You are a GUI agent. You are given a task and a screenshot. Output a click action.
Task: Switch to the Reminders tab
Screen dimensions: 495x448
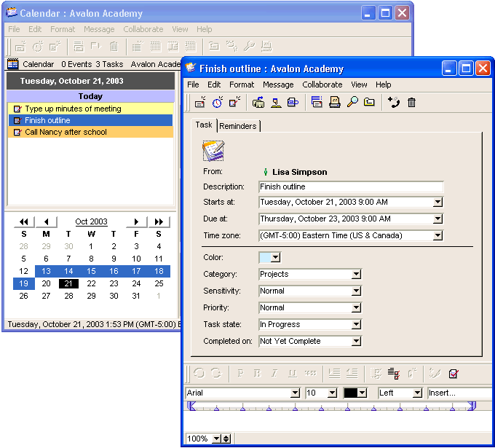pyautogui.click(x=238, y=126)
